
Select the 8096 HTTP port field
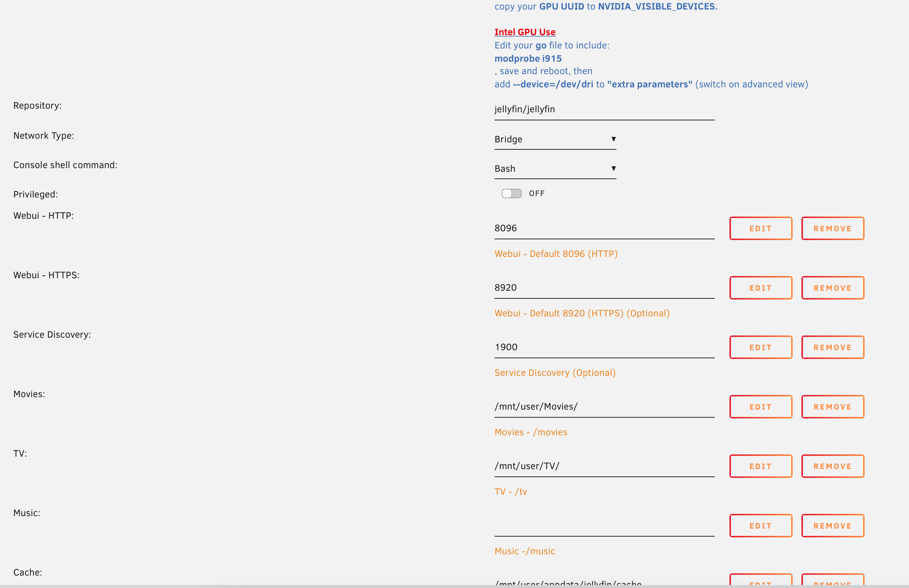(x=604, y=228)
